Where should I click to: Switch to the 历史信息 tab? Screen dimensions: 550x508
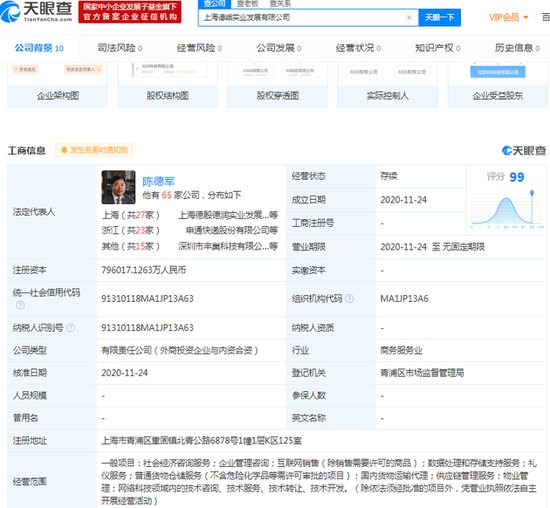[517, 48]
